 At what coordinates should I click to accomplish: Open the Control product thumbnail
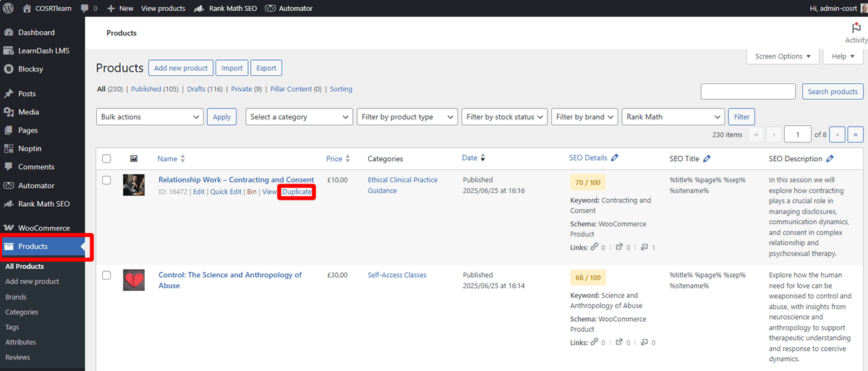tap(134, 280)
